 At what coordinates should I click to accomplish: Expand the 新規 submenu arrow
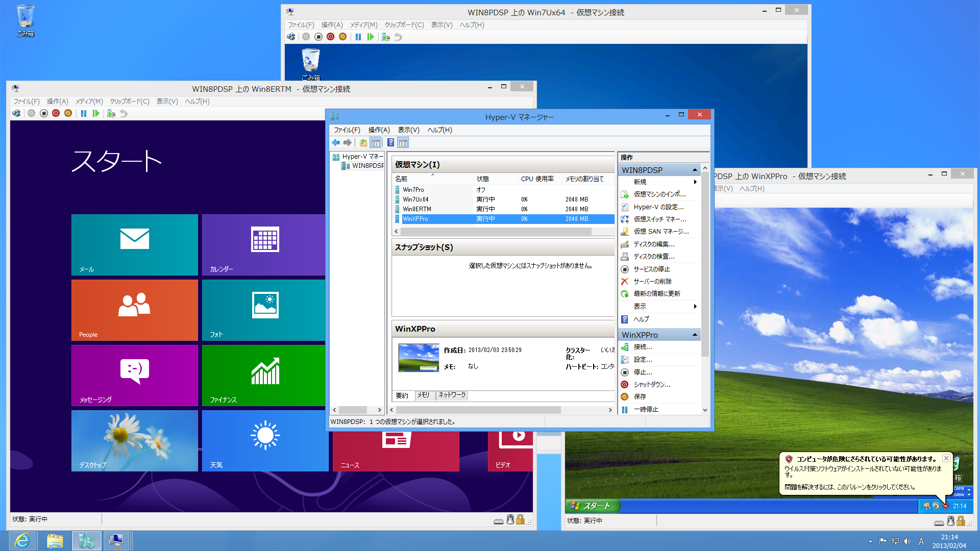tap(695, 182)
